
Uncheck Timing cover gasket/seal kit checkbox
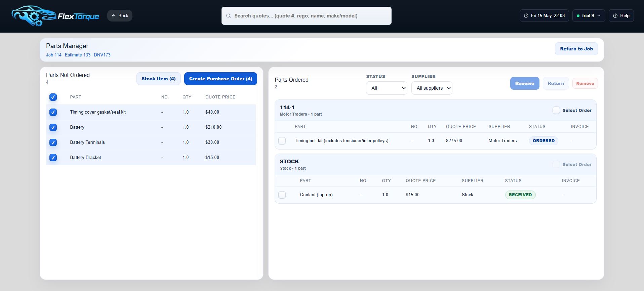click(x=53, y=112)
